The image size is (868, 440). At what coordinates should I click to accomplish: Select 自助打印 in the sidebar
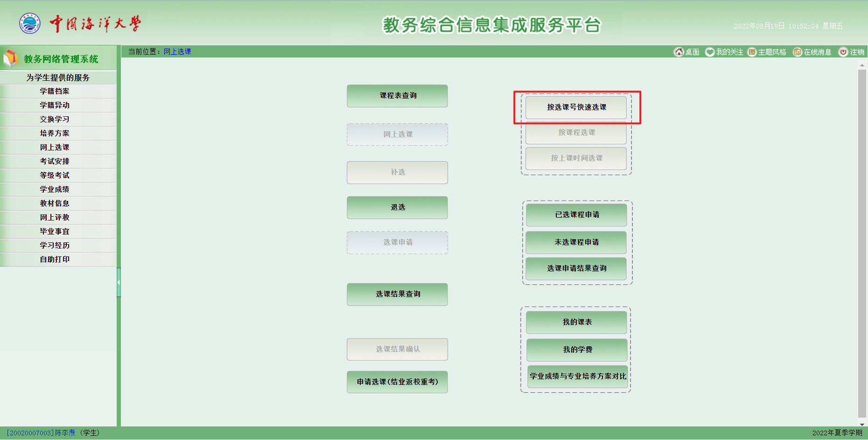pos(55,259)
